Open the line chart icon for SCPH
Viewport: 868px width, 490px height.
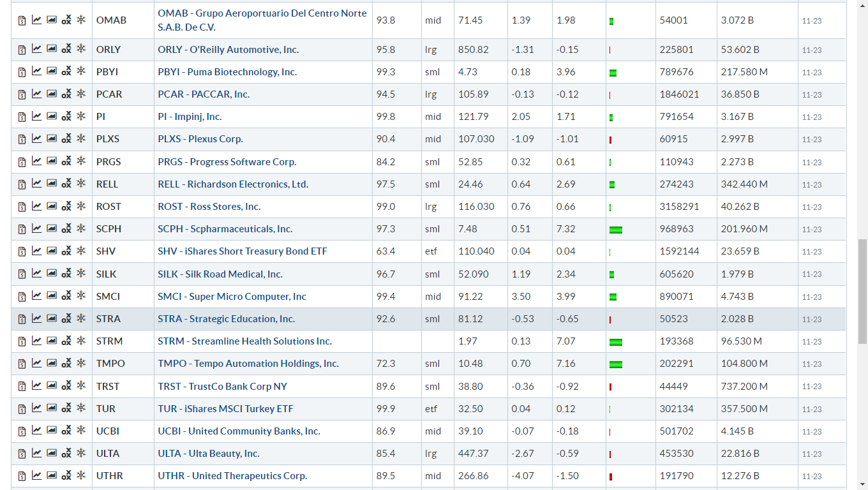coord(36,228)
